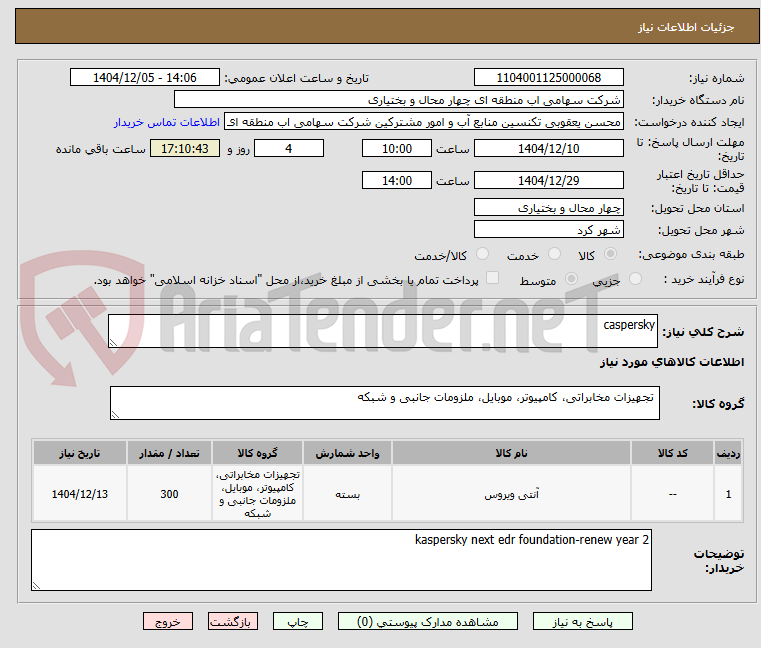Select the 'جزیی' purchase type radio
This screenshot has height=648, width=761.
(635, 279)
